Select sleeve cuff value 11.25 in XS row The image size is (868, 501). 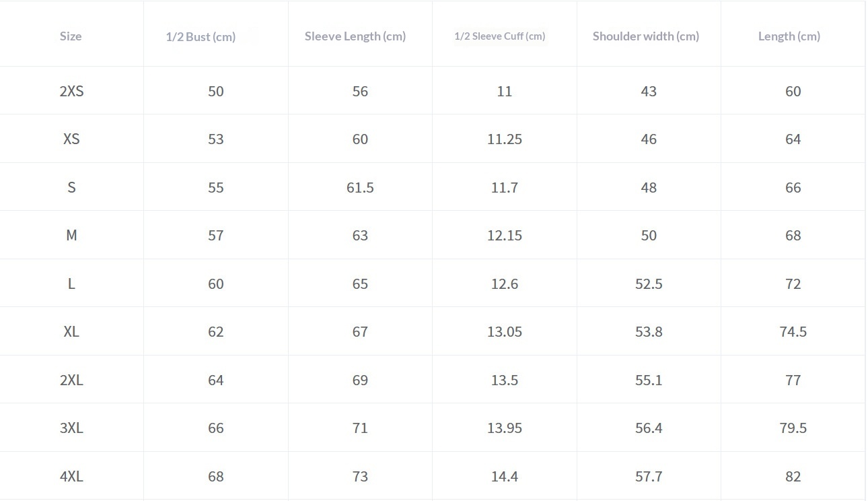click(x=505, y=139)
